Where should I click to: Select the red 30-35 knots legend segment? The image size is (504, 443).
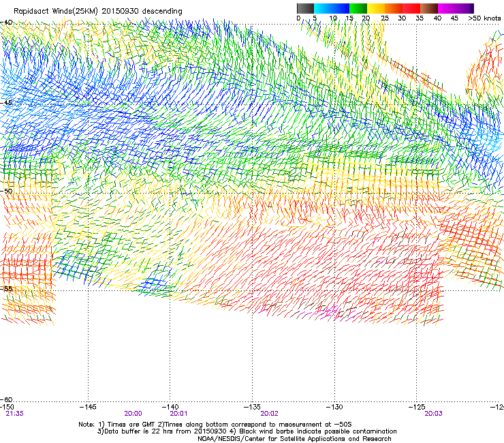pos(411,8)
